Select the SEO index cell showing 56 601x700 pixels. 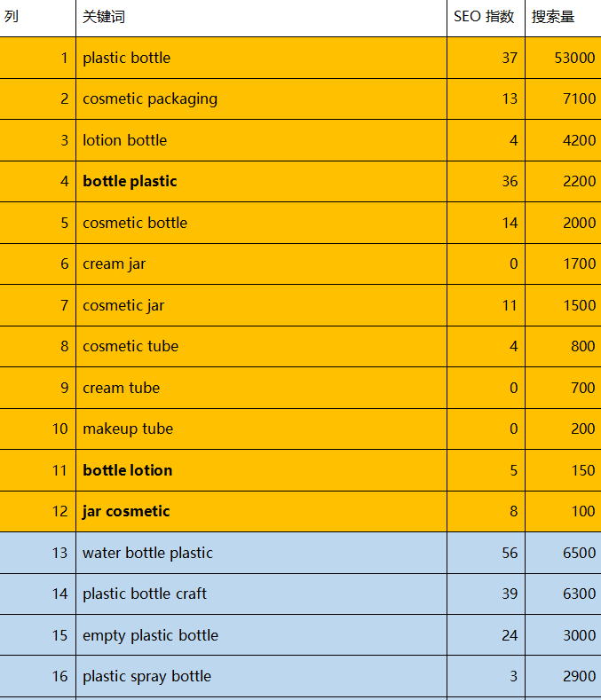click(x=486, y=553)
